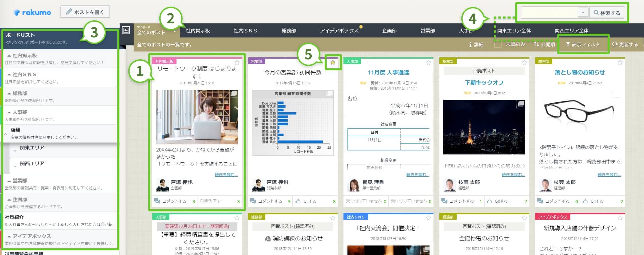Switch to the 総務部 tab
This screenshot has width=644, height=255.
point(289,31)
